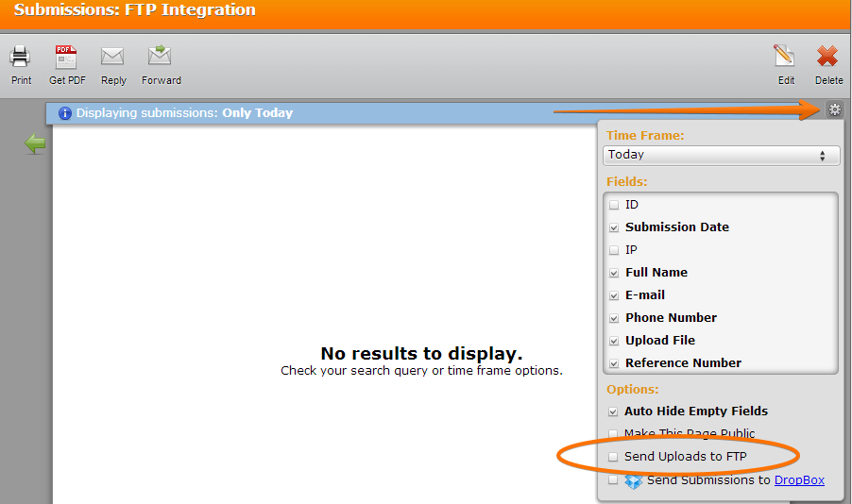This screenshot has width=852, height=504.
Task: Open the settings gear icon
Action: [834, 109]
